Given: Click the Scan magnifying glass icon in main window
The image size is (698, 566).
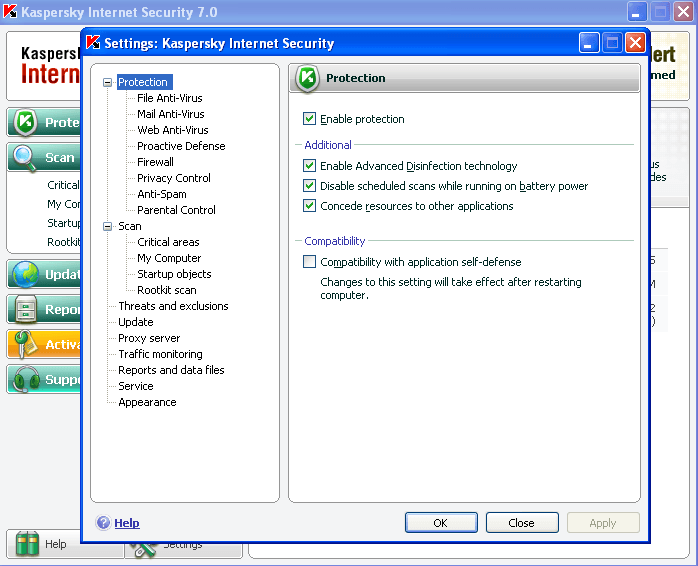Looking at the screenshot, I should (24, 158).
